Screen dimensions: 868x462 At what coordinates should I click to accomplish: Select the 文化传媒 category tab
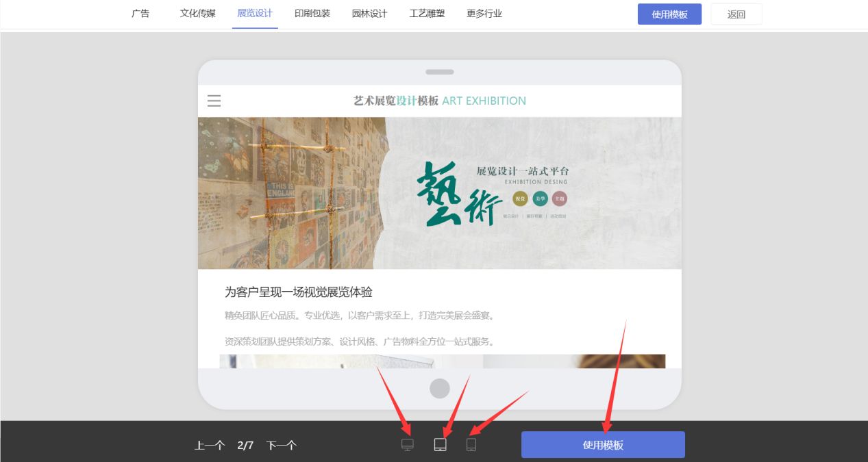[x=198, y=13]
